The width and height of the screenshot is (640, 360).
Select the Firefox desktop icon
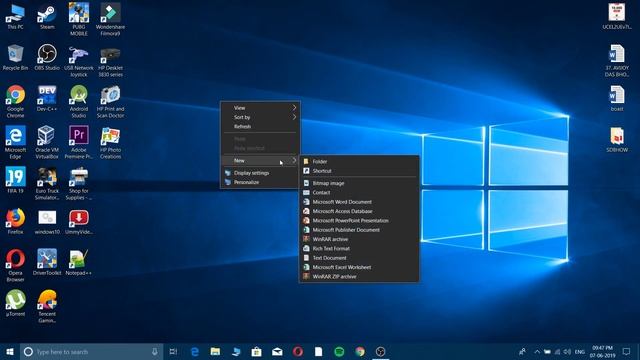pos(15,221)
